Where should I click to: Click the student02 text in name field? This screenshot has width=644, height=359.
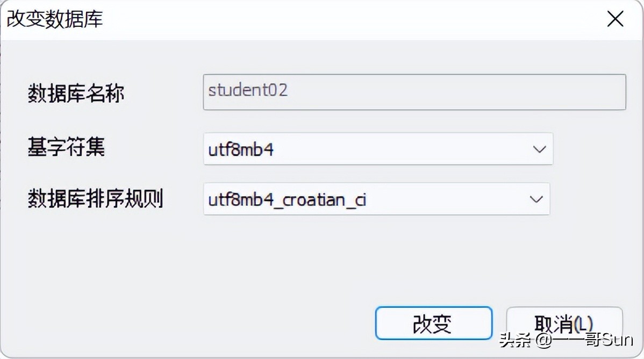pos(248,90)
